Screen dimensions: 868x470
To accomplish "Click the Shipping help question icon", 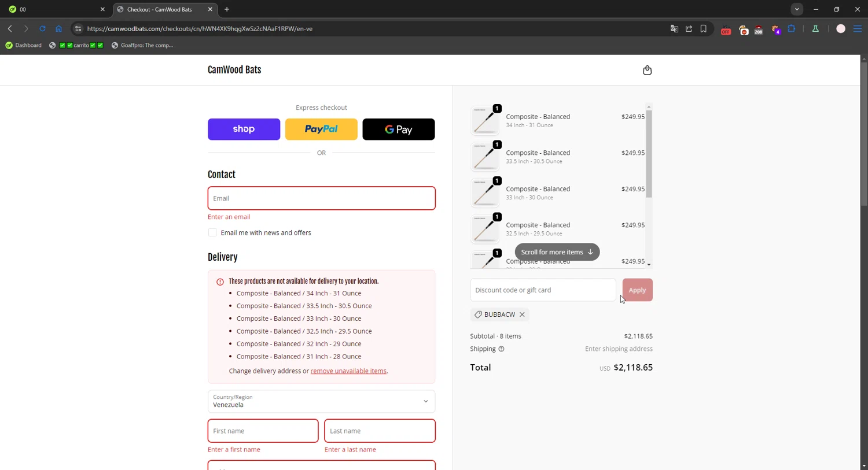I will (501, 349).
